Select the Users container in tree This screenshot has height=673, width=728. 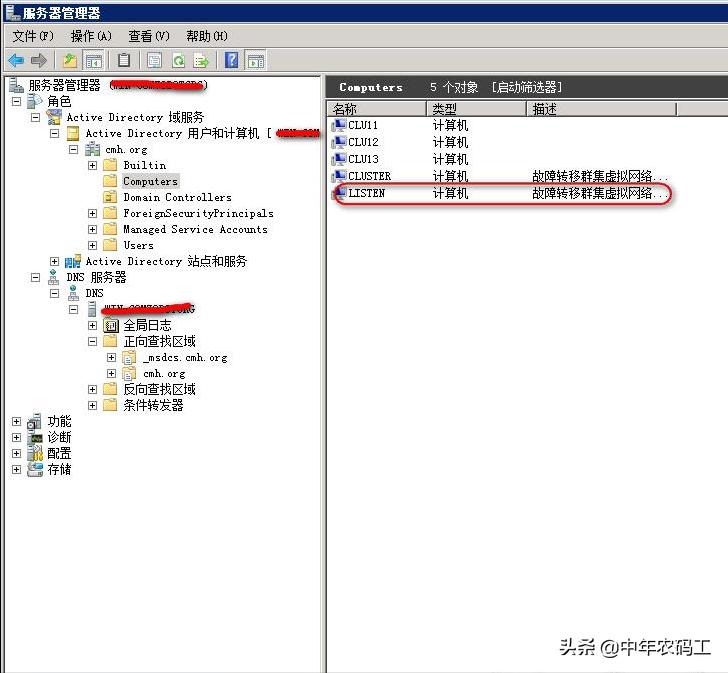138,245
